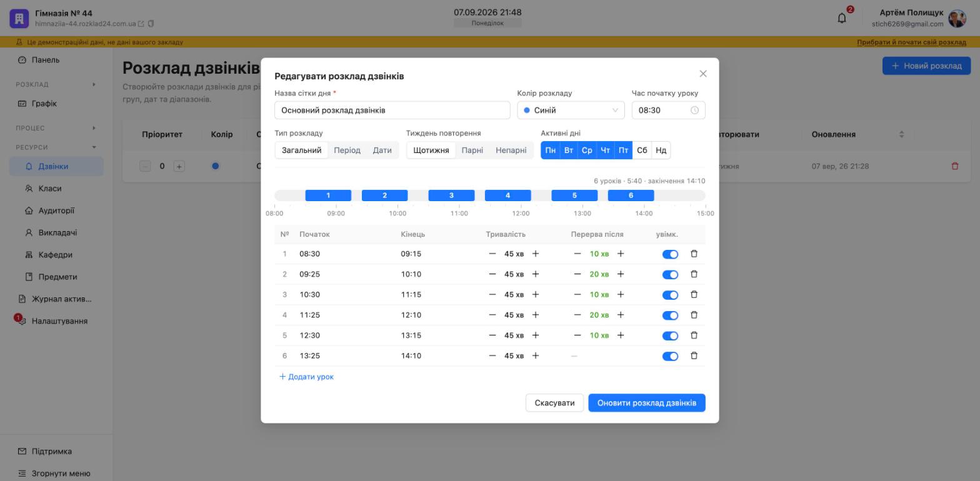
Task: Disable lesson 5 toggle switch
Action: (x=670, y=336)
